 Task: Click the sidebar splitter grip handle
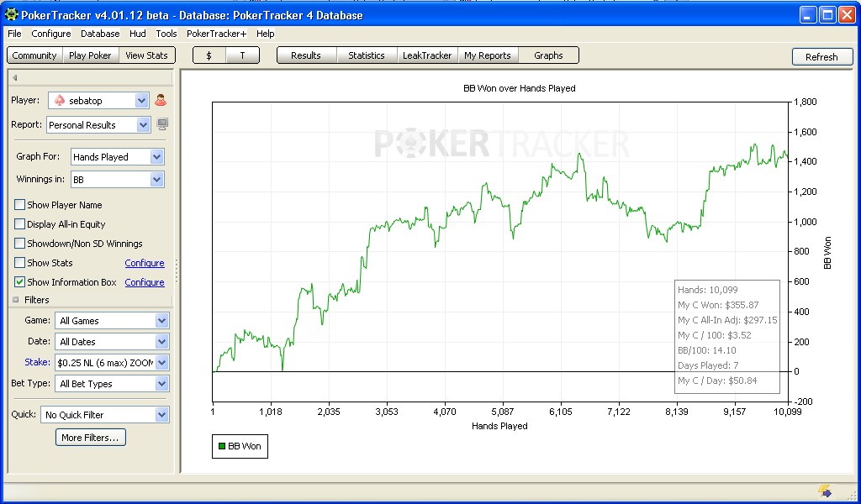[177, 270]
